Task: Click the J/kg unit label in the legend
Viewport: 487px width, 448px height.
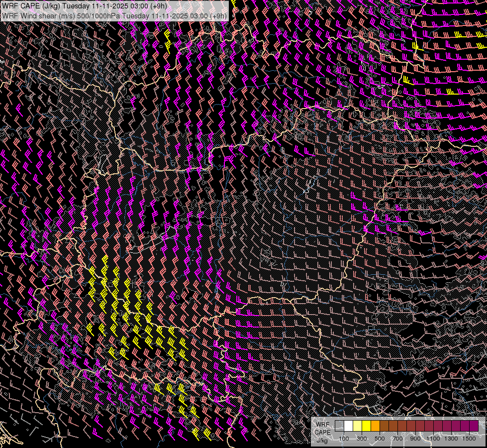Action: pyautogui.click(x=322, y=440)
